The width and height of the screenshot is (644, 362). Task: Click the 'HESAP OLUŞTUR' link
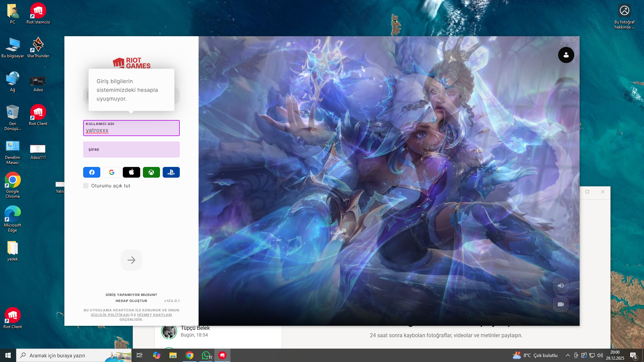(x=131, y=301)
